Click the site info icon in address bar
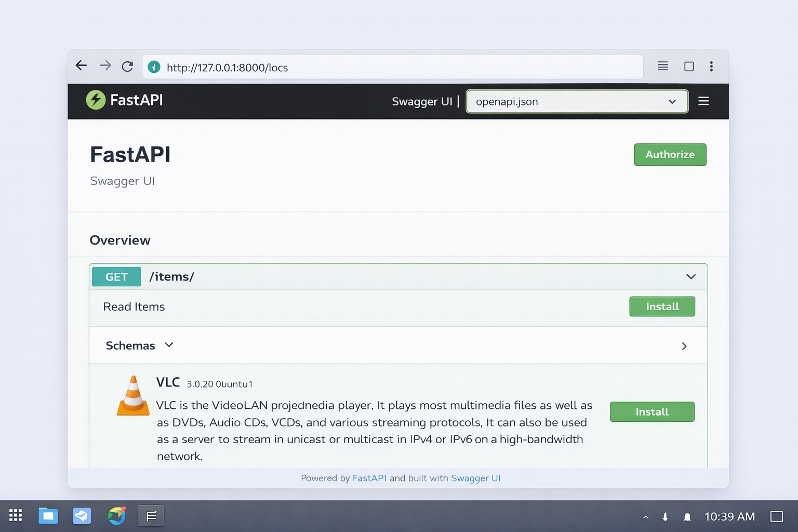 154,67
